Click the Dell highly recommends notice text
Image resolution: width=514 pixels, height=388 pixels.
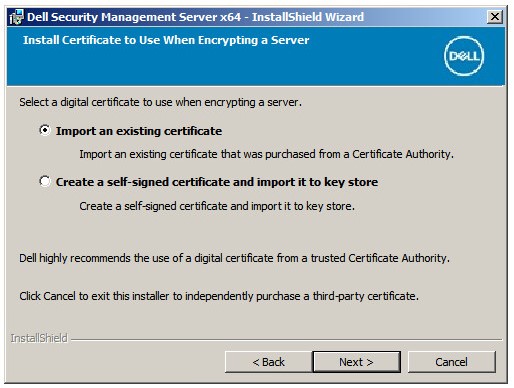point(234,258)
